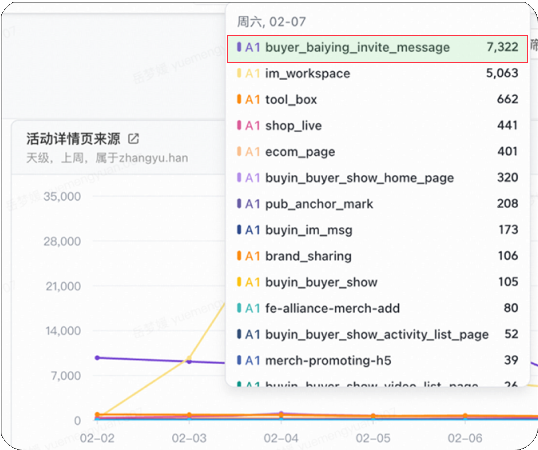Click the buyin_im_msg row

(x=377, y=230)
